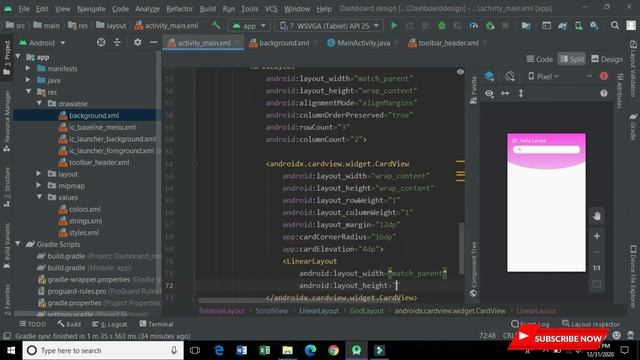Image resolution: width=640 pixels, height=360 pixels.
Task: Select Design Surface layers icon
Action: pyautogui.click(x=489, y=76)
